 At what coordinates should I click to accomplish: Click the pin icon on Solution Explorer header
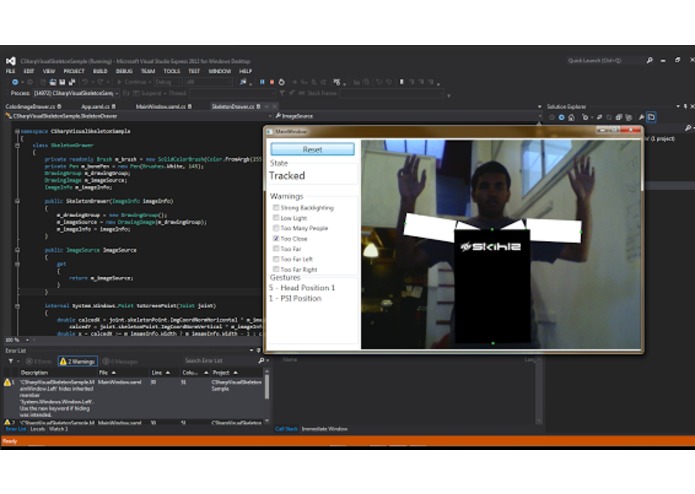(x=686, y=106)
